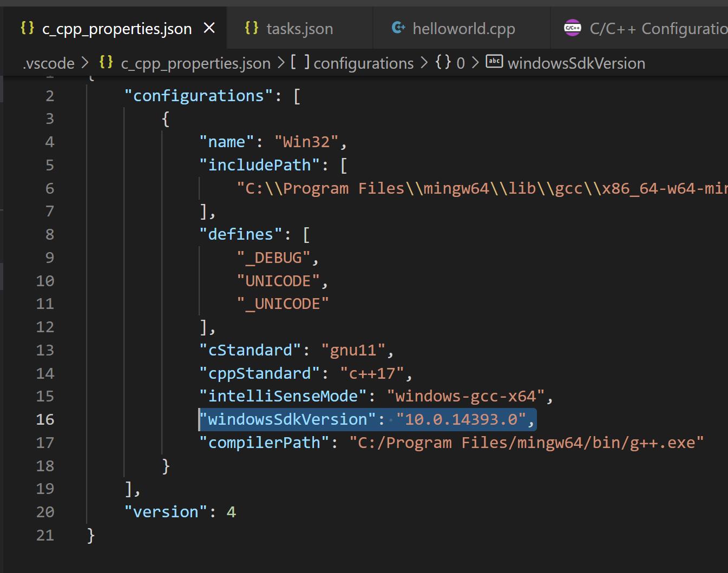The height and width of the screenshot is (573, 728).
Task: Click line number 21 in the gutter
Action: pos(45,535)
